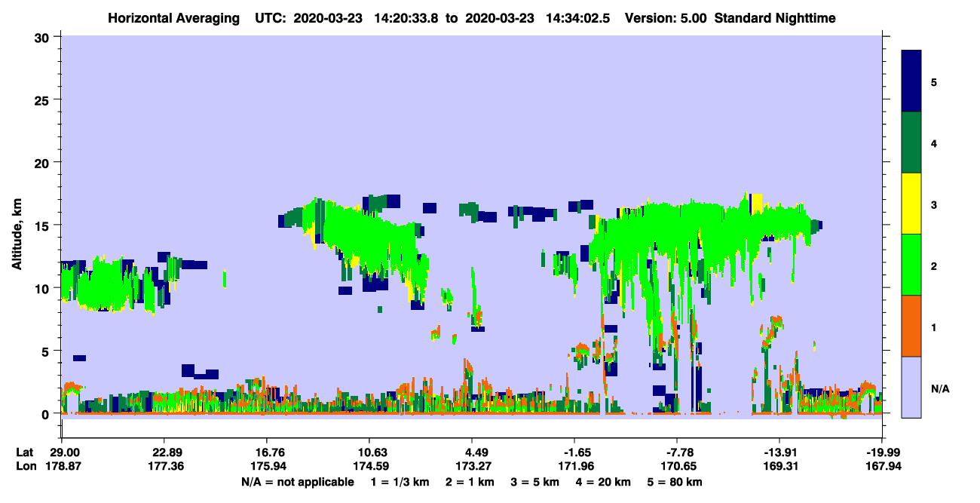Click the dark blue level 5 color swatch

912,81
